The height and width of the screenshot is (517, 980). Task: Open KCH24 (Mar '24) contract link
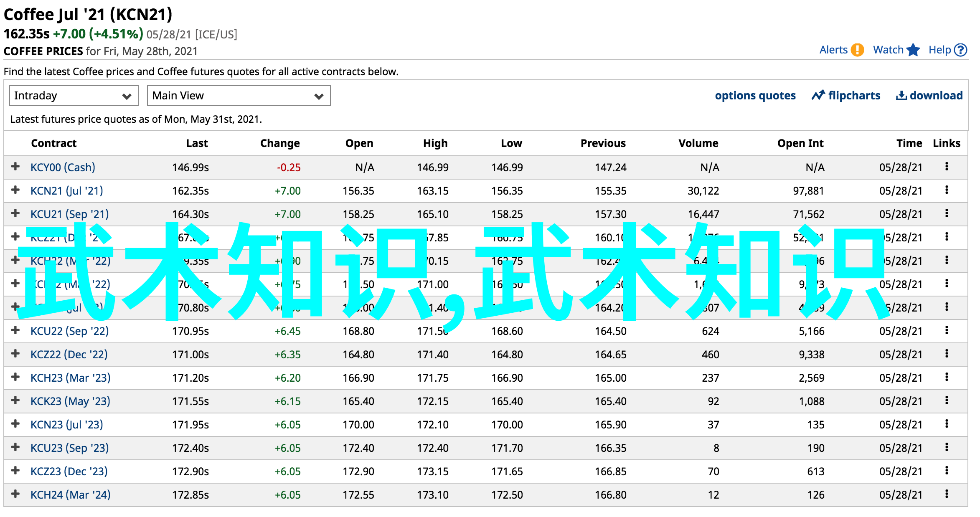[x=70, y=494]
